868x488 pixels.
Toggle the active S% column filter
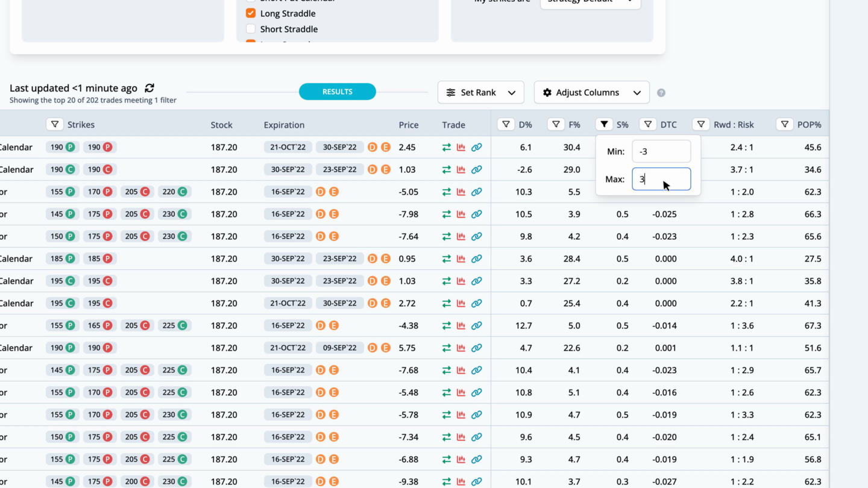[604, 125]
